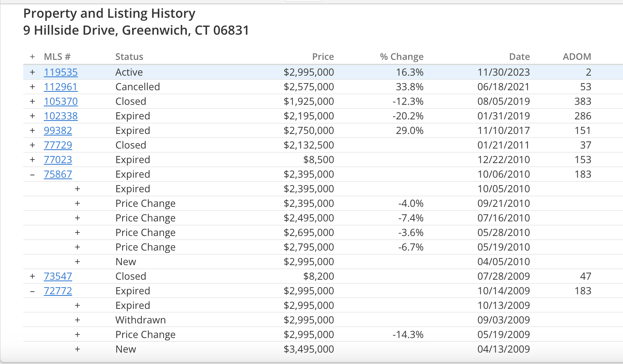Viewport: 623px width, 364px height.
Task: Click the Status column header
Action: click(129, 57)
